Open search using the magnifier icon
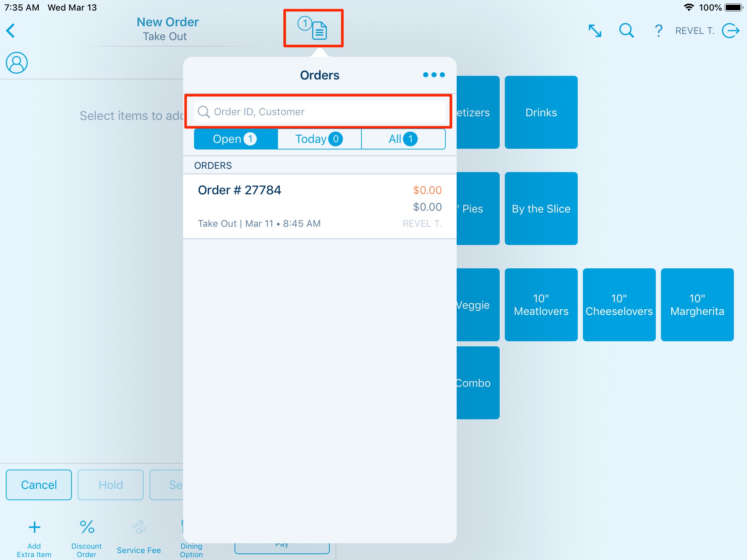The image size is (747, 560). [x=626, y=31]
